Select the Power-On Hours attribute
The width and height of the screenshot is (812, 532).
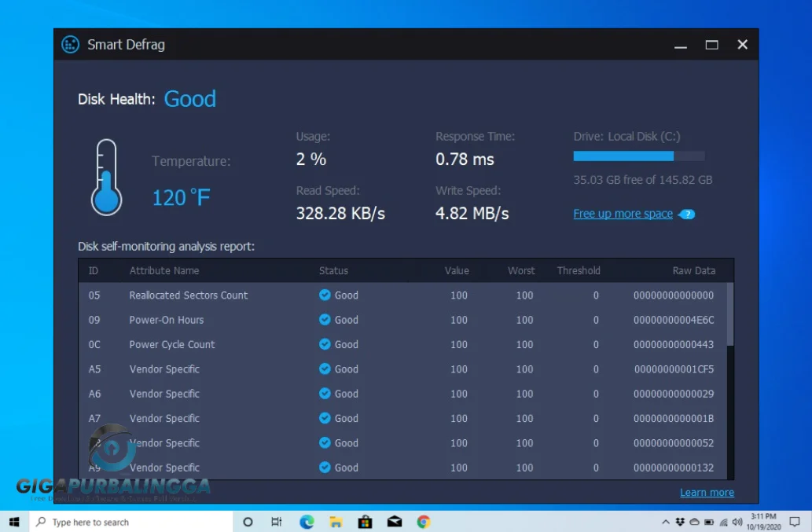[x=166, y=320]
